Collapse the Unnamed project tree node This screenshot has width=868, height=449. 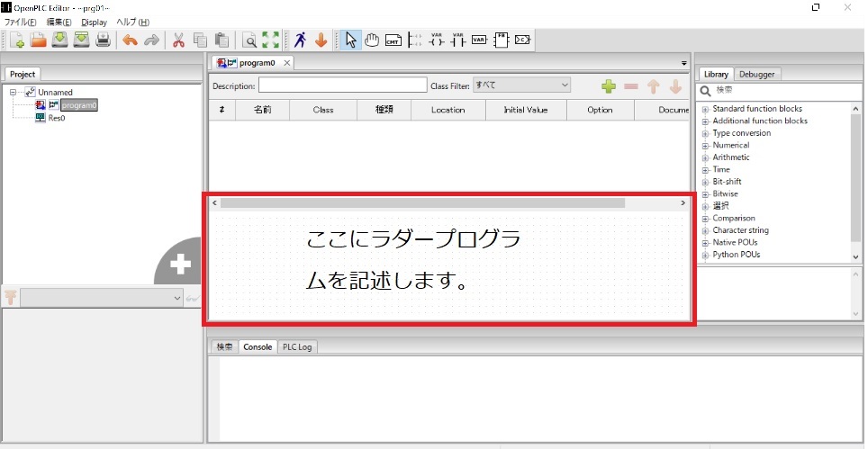(13, 93)
